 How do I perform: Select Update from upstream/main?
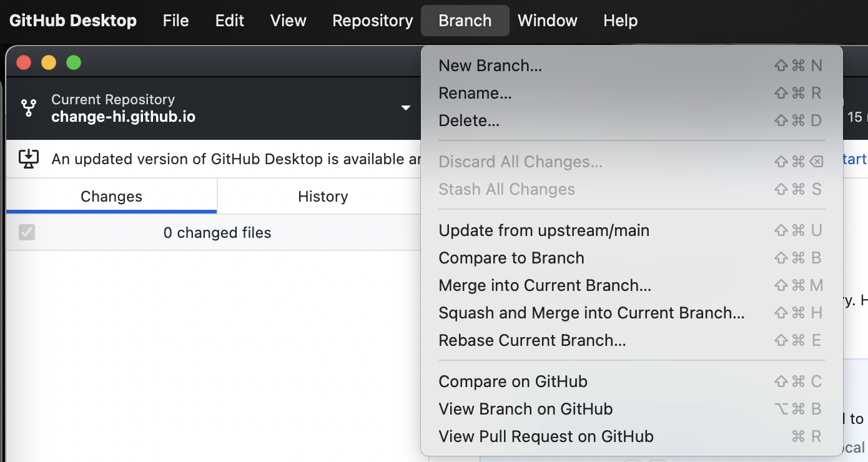click(x=632, y=230)
